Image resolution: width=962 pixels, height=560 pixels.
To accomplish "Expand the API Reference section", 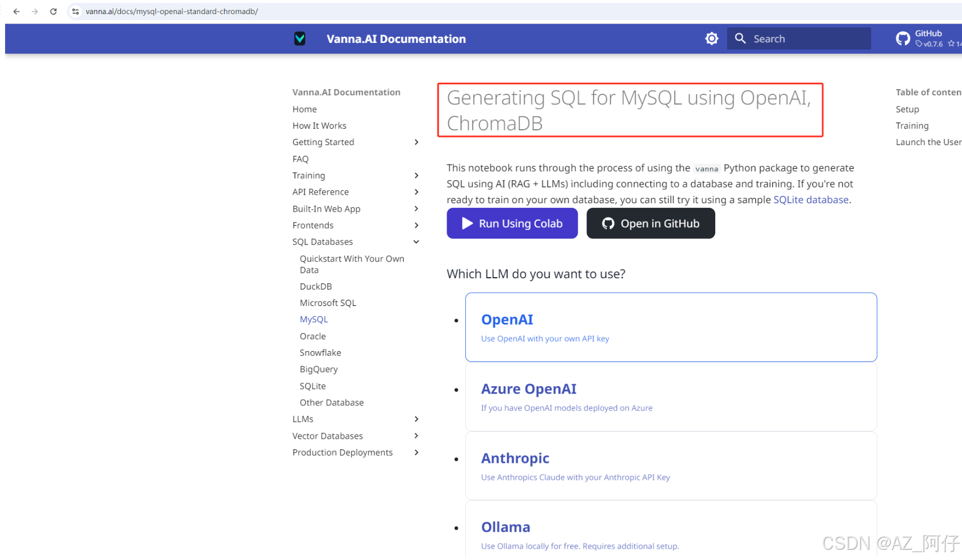I will click(x=416, y=192).
